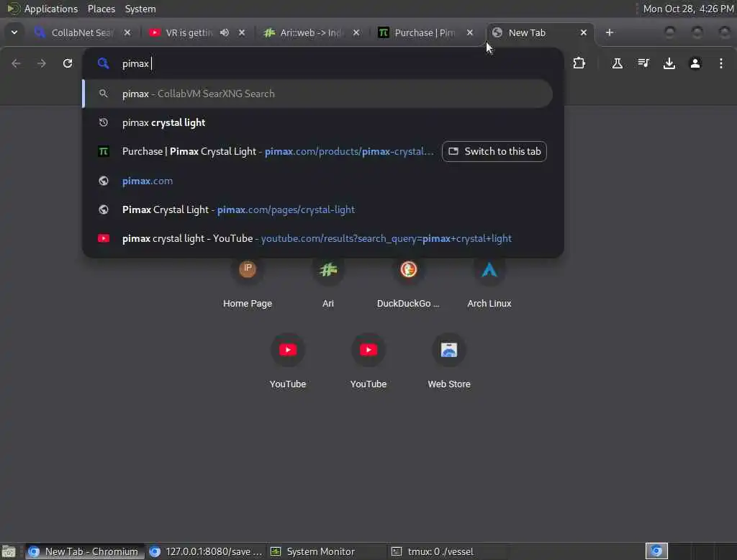
Task: Open the System menu
Action: point(140,9)
